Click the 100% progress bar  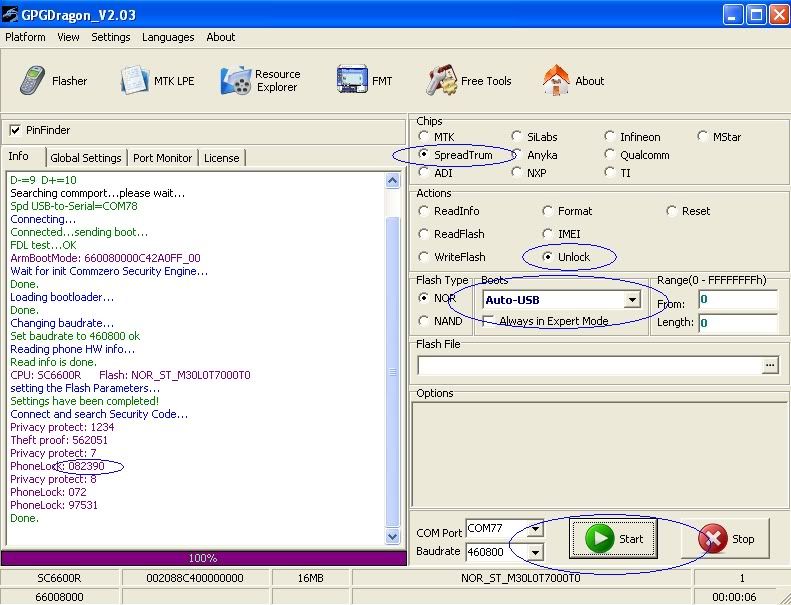pos(203,558)
